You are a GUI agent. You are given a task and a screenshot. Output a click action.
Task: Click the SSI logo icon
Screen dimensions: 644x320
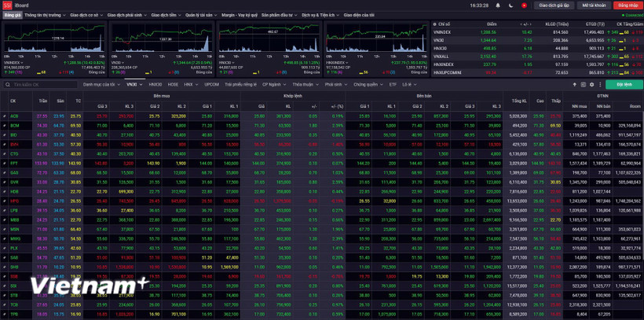[7, 5]
